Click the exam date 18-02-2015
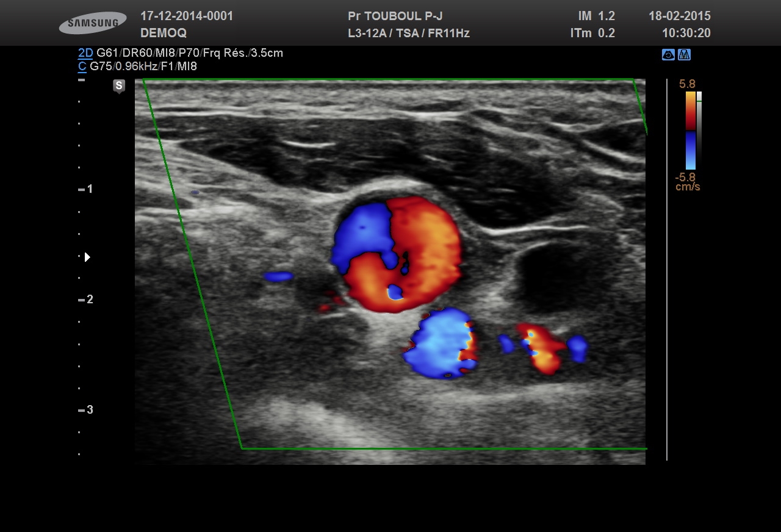 [x=679, y=16]
